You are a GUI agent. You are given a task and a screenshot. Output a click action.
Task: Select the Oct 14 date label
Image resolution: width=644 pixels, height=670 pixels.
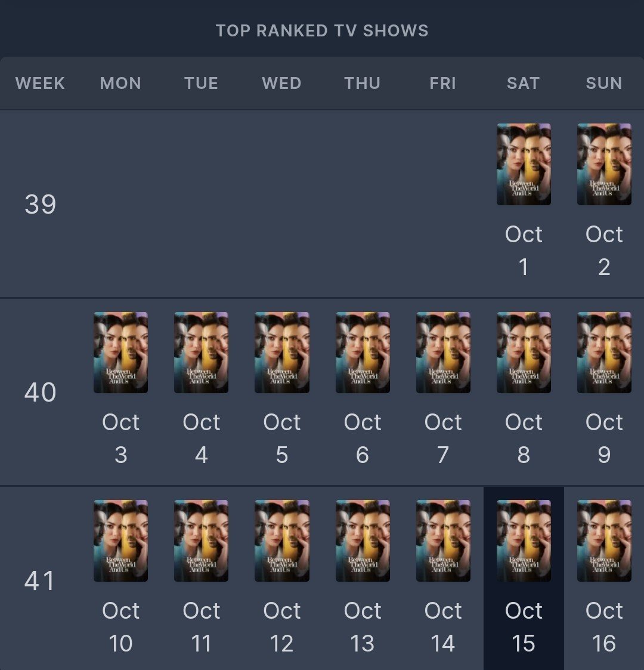click(443, 626)
